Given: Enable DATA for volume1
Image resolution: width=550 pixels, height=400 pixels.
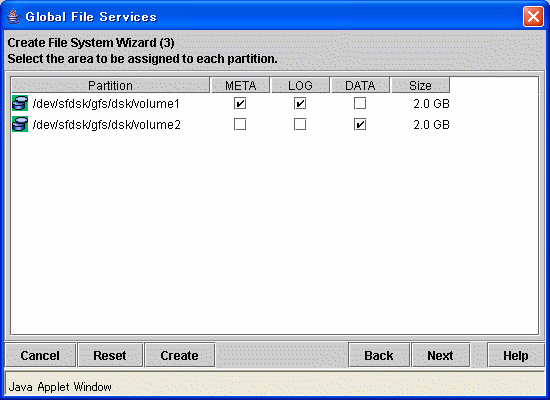Looking at the screenshot, I should (360, 104).
